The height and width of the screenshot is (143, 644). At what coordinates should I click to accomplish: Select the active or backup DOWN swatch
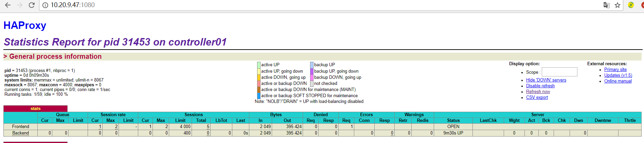coord(259,83)
